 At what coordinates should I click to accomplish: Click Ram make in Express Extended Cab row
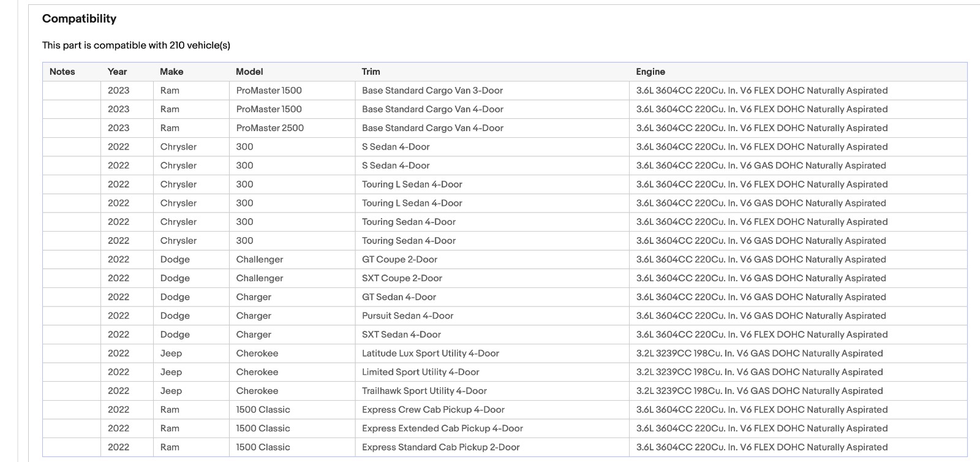(x=191, y=428)
